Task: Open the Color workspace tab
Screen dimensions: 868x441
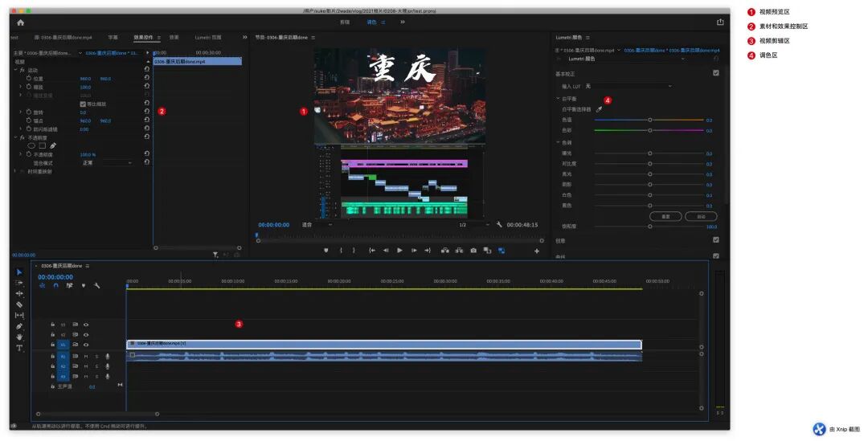Action: [x=371, y=22]
